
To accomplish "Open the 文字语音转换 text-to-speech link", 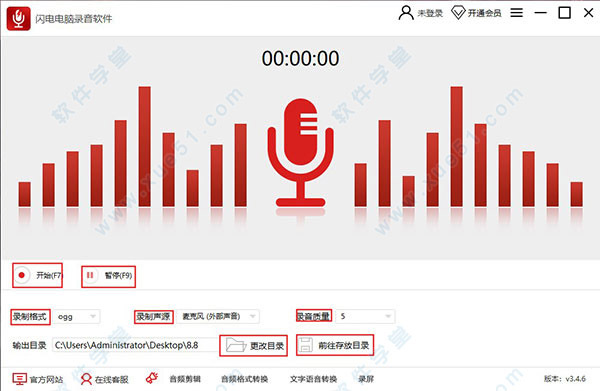I will coord(313,379).
